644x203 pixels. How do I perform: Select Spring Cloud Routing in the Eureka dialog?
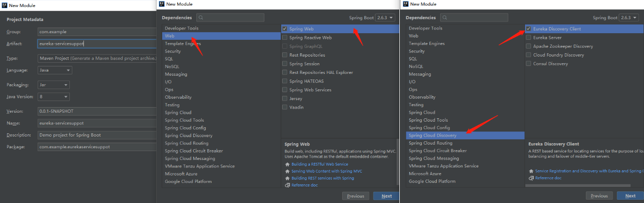(465, 143)
